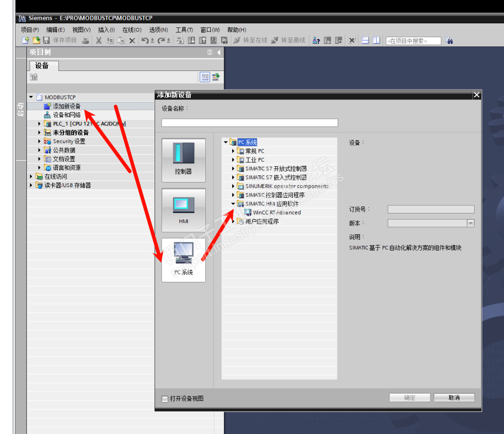Expand SIMATIC S7 开放式控制器 folder
Image resolution: width=504 pixels, height=434 pixels.
pos(233,168)
